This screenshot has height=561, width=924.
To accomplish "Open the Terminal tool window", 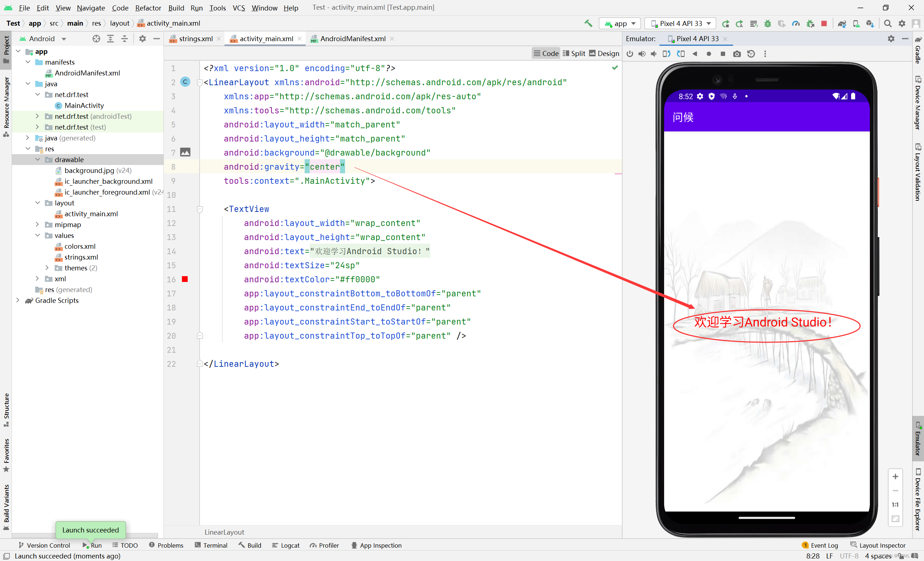I will (211, 545).
